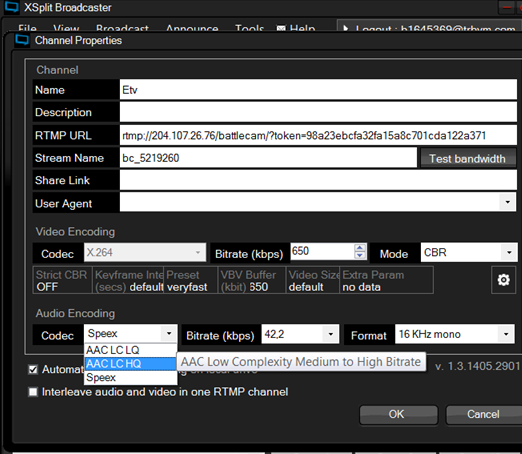Image resolution: width=522 pixels, height=454 pixels.
Task: Click the version number v. 1.3.1405.2901
Action: pos(477,366)
